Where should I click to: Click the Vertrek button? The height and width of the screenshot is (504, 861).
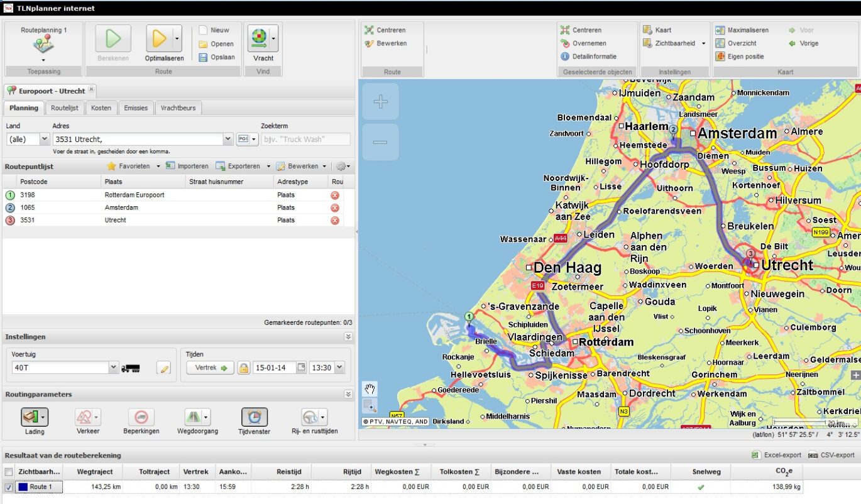210,368
